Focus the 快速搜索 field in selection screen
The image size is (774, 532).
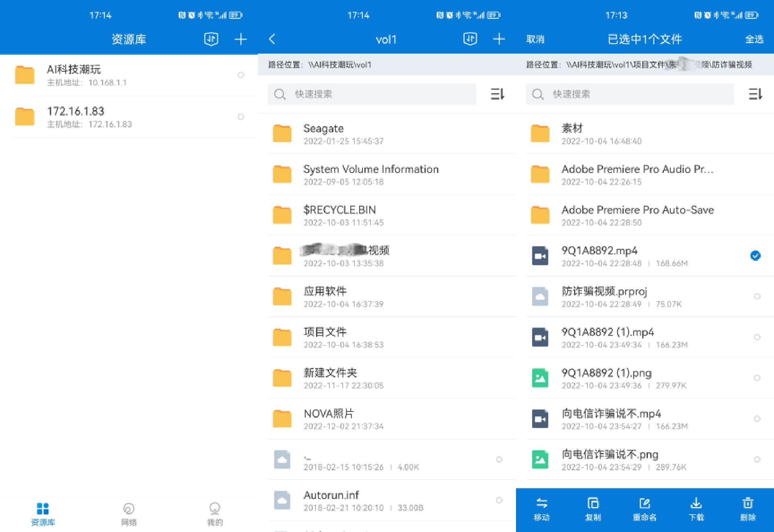point(630,94)
